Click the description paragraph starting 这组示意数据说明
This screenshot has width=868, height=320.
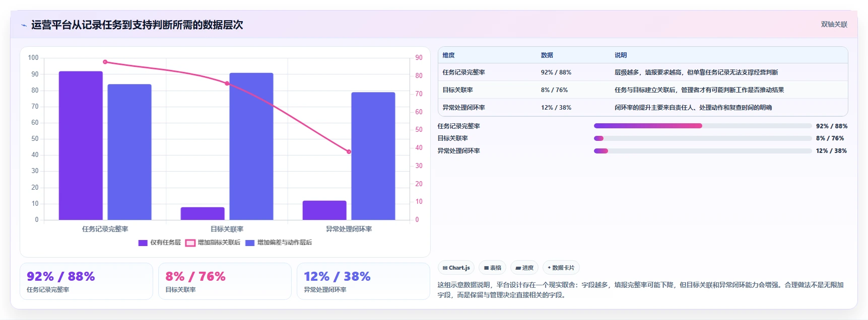pyautogui.click(x=640, y=290)
